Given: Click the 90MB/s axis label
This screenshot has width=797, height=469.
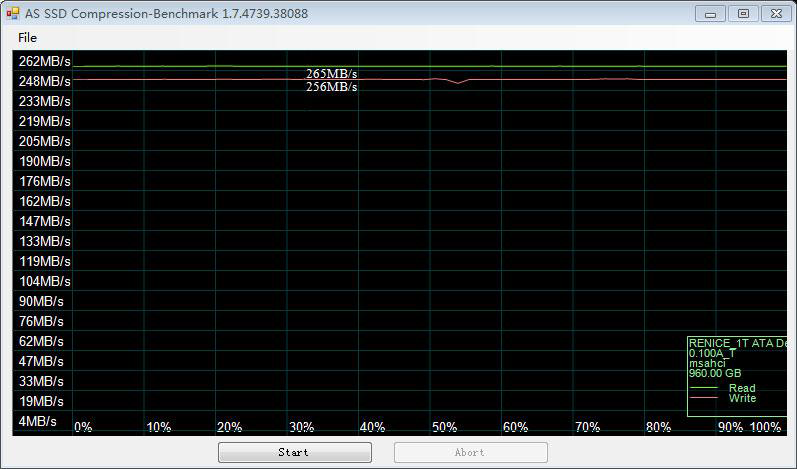Looking at the screenshot, I should [41, 301].
